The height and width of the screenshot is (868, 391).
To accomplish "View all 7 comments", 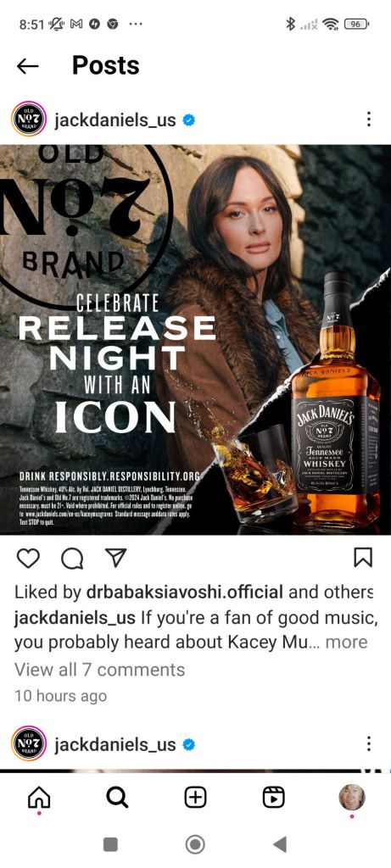I will (x=100, y=670).
